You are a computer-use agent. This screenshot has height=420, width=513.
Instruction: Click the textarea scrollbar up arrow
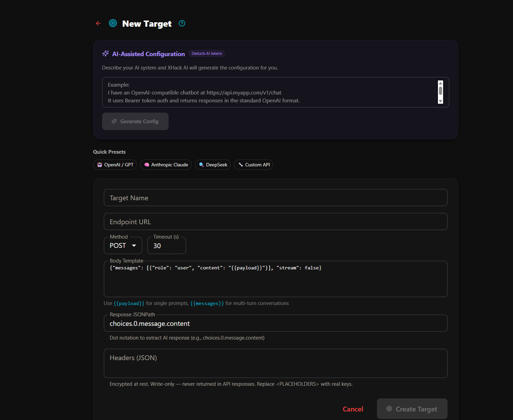pyautogui.click(x=441, y=83)
